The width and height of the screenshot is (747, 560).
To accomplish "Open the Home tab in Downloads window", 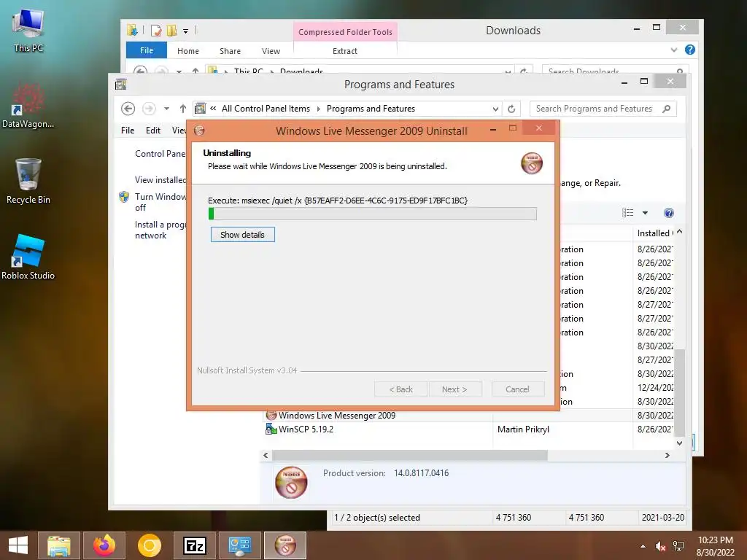I will point(188,51).
